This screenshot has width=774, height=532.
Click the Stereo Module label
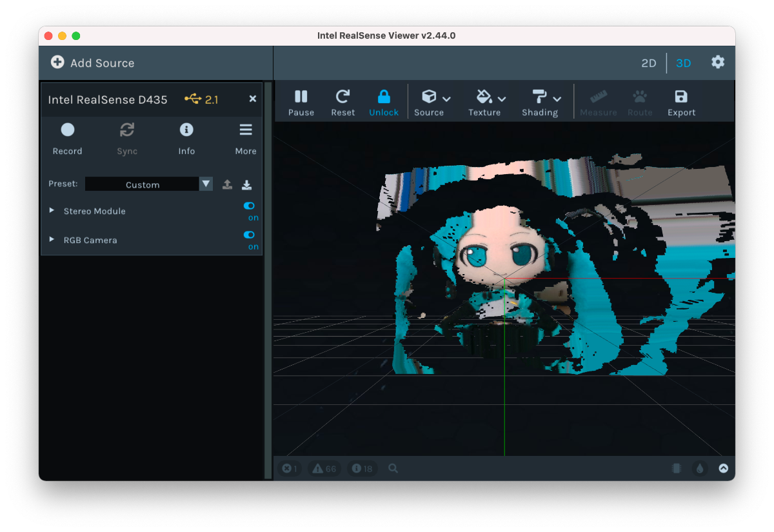tap(95, 211)
